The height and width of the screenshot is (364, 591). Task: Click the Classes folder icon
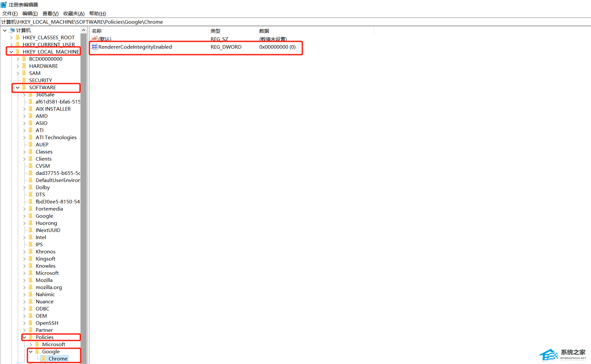tap(31, 152)
